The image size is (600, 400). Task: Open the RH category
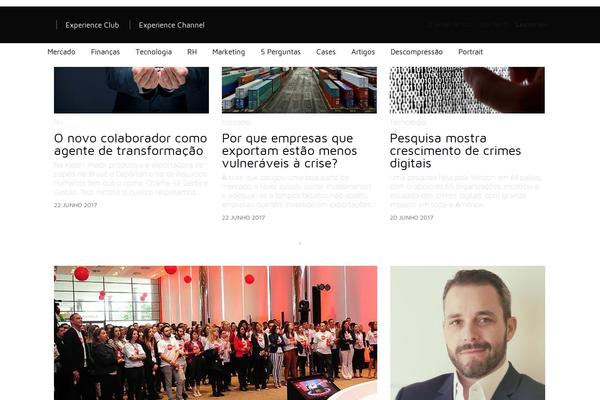pos(192,52)
